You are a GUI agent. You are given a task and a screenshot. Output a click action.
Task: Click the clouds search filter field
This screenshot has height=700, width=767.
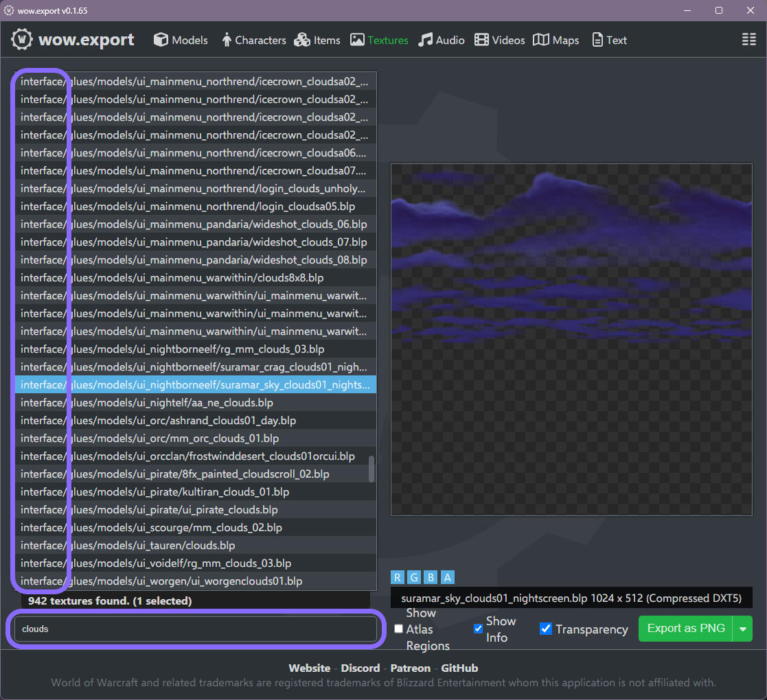pyautogui.click(x=196, y=629)
